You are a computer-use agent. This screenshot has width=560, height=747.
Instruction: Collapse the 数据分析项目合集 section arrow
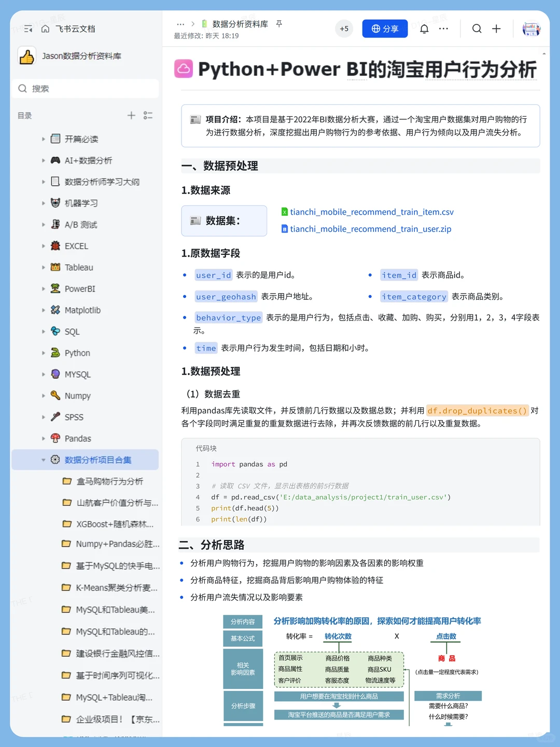(44, 460)
